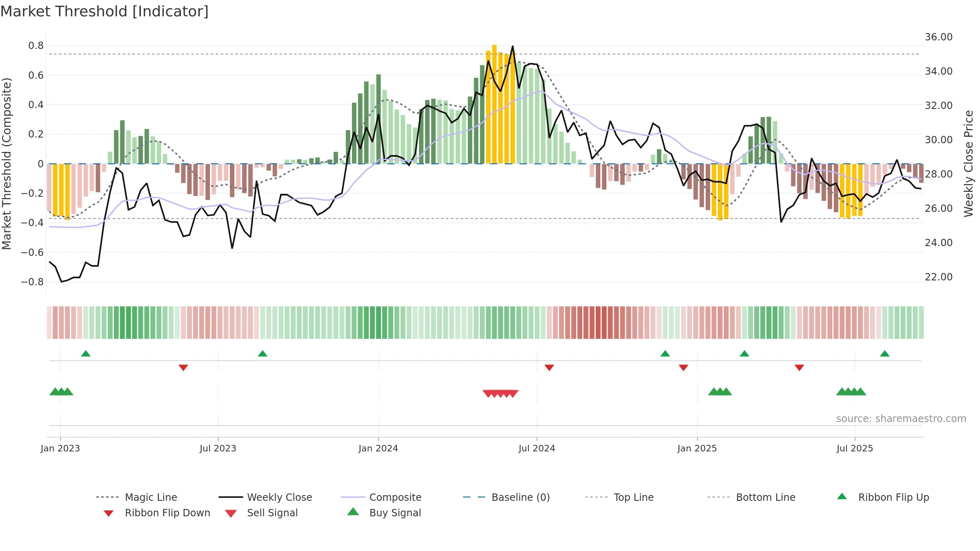Screen dimensions: 980x551
Task: Toggle the Bottom Line legend entry
Action: (x=751, y=497)
